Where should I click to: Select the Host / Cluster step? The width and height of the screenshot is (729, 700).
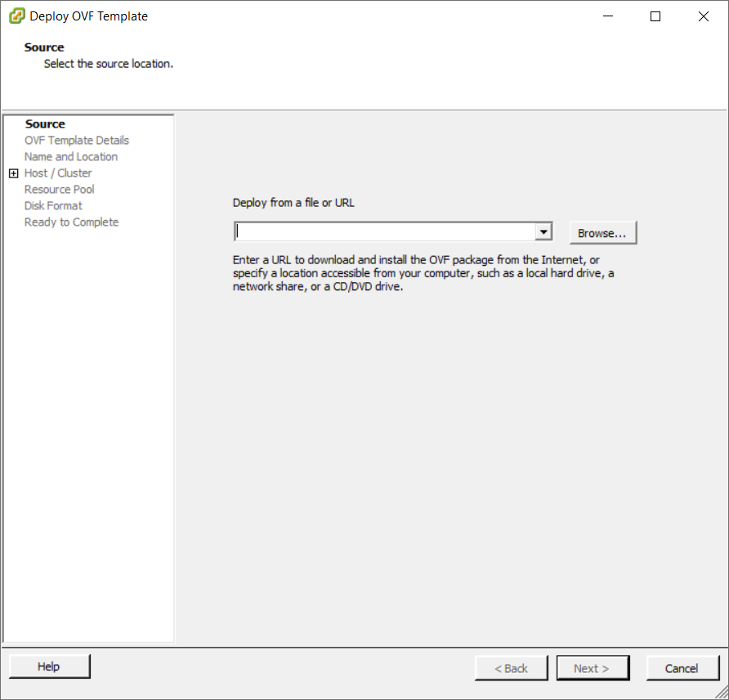click(58, 173)
